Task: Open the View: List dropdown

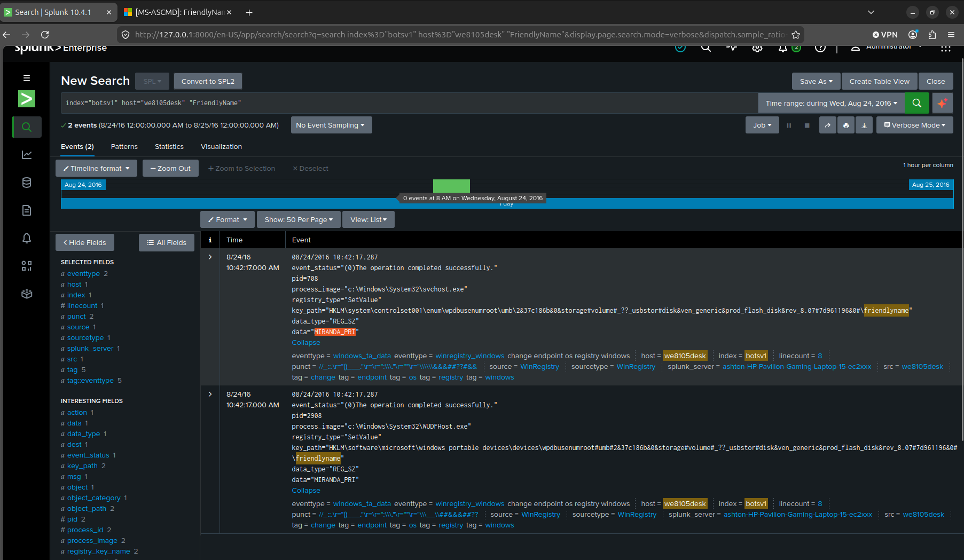Action: pyautogui.click(x=369, y=219)
